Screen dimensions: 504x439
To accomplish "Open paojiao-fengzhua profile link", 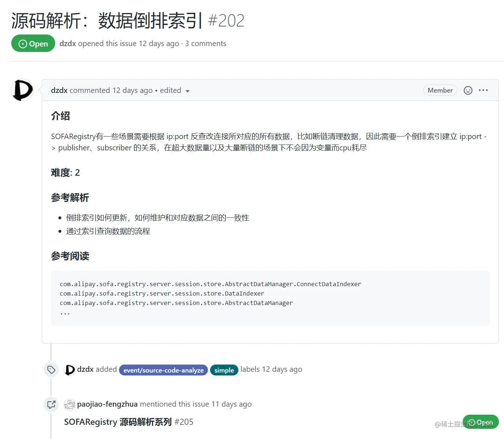I will click(x=107, y=404).
